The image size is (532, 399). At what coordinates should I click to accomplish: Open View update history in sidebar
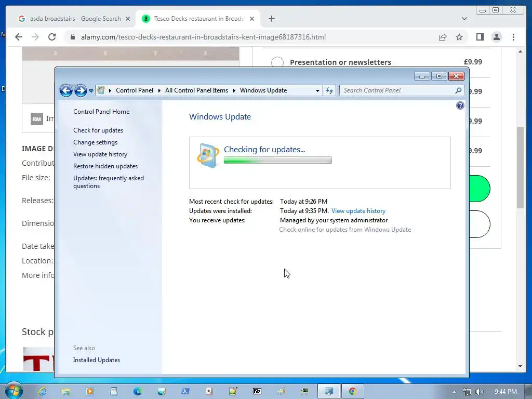point(100,154)
